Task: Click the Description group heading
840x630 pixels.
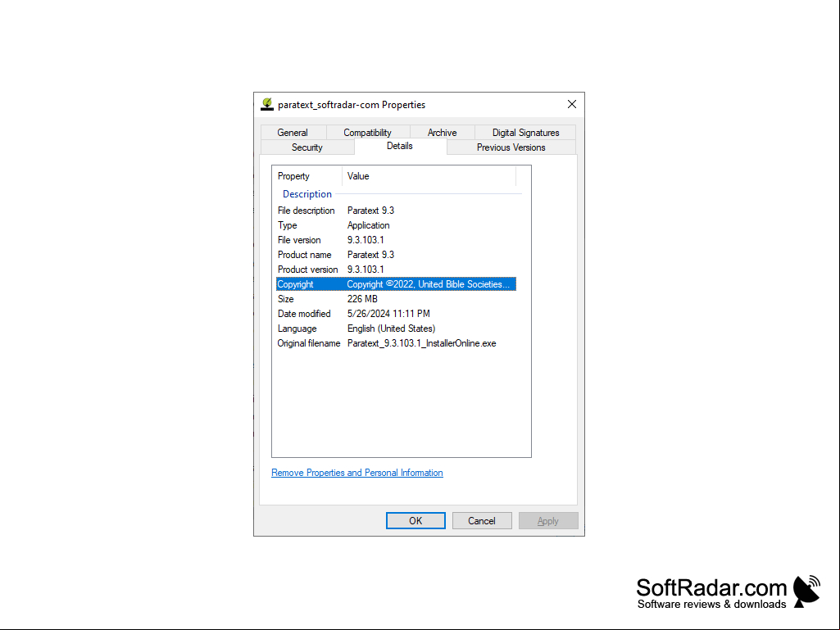Action: tap(307, 194)
